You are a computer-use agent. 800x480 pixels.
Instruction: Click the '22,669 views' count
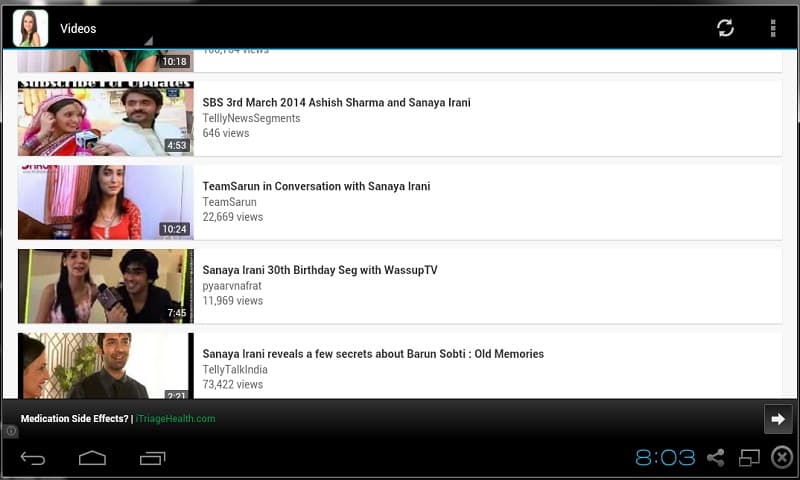[233, 217]
